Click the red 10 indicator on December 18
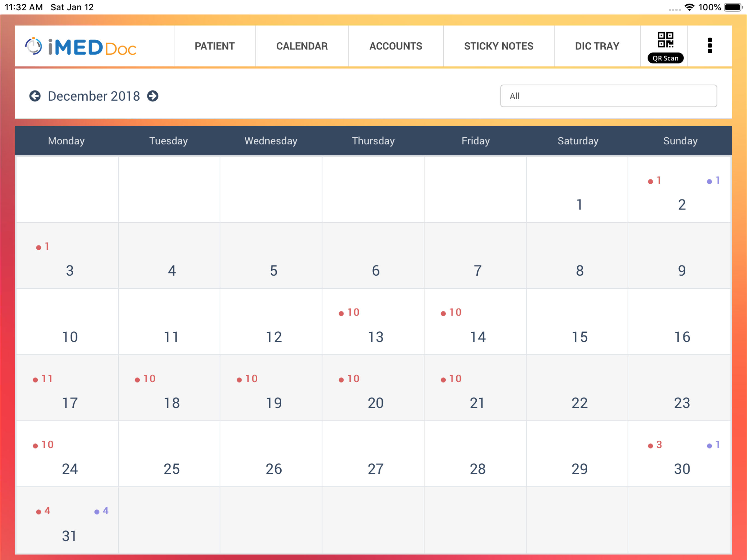 pos(145,379)
